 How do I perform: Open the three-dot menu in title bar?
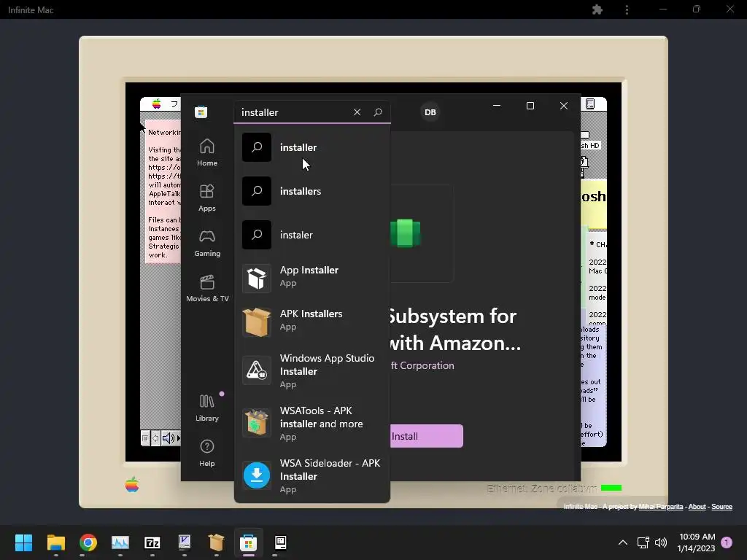click(627, 9)
